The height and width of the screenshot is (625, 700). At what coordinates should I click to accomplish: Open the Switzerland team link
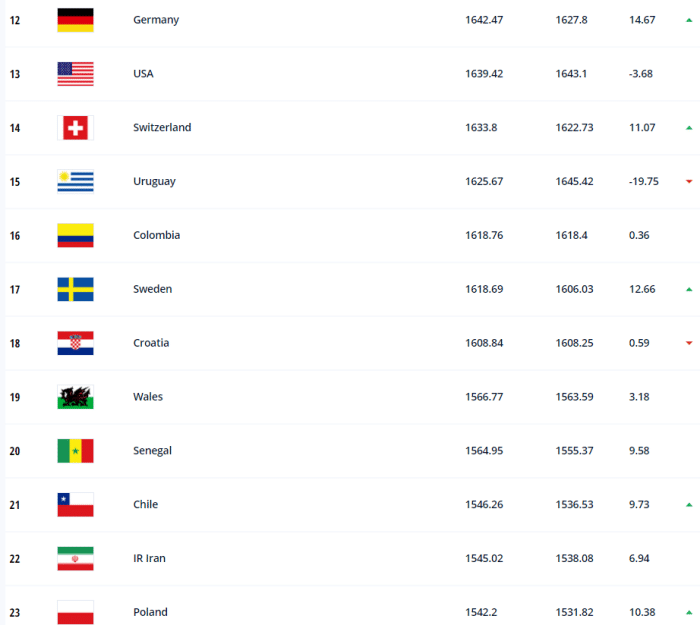[162, 128]
